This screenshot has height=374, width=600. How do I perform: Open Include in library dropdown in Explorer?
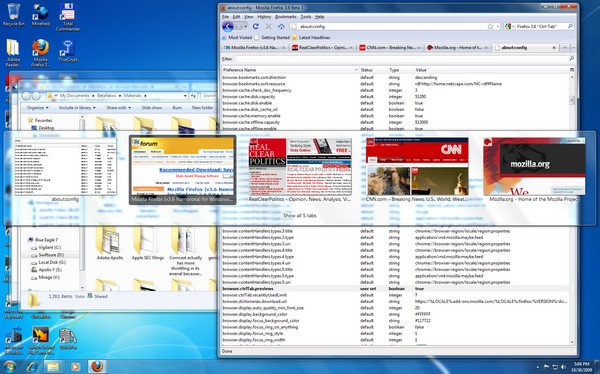[x=77, y=108]
